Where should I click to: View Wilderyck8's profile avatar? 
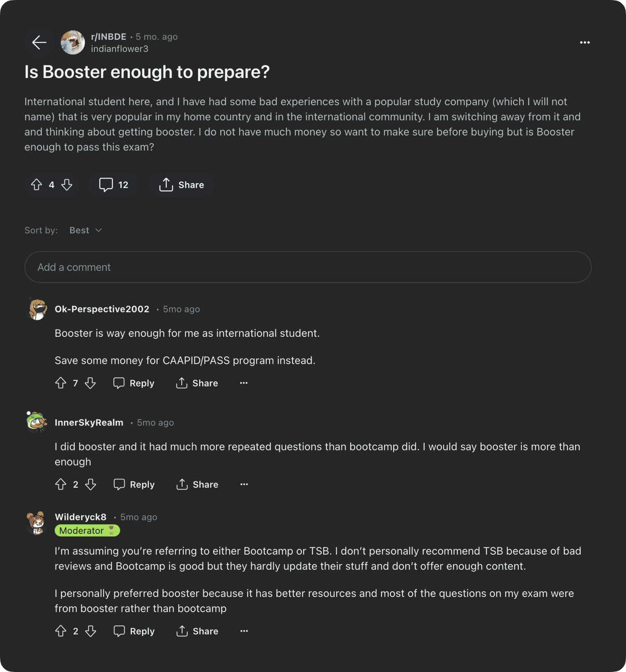[x=36, y=523]
